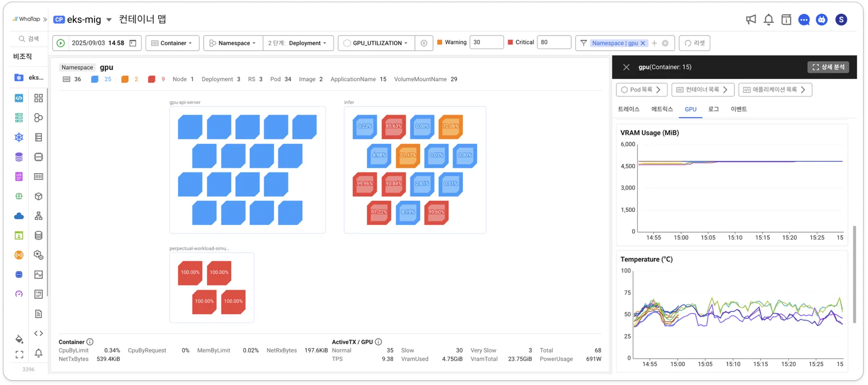The width and height of the screenshot is (868, 385).
Task: Select the blue cloud sidebar icon
Action: (x=19, y=216)
